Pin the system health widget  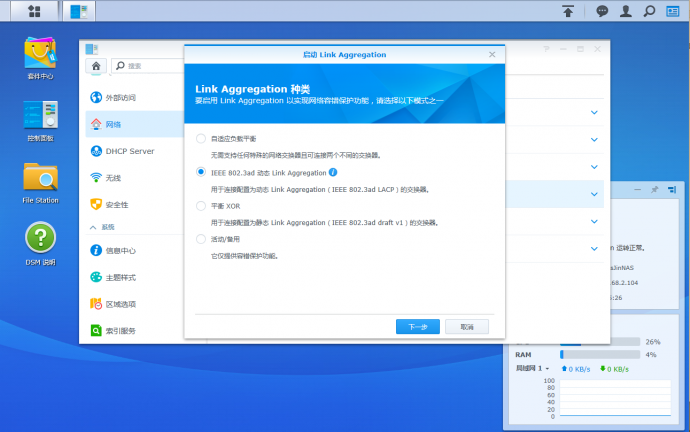[x=654, y=190]
